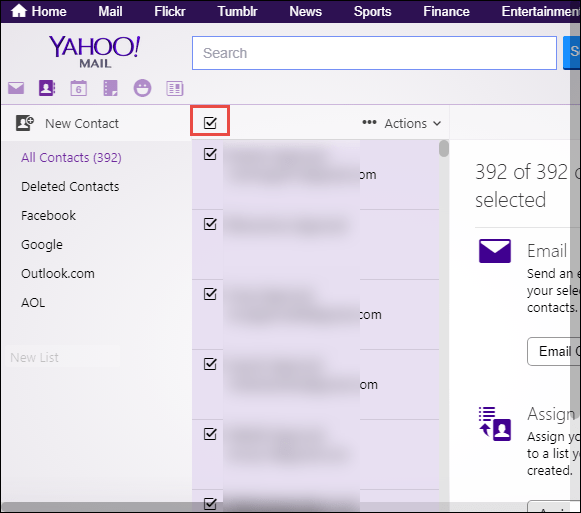Open Finance in the top navigation
This screenshot has height=513, width=581.
pos(446,11)
